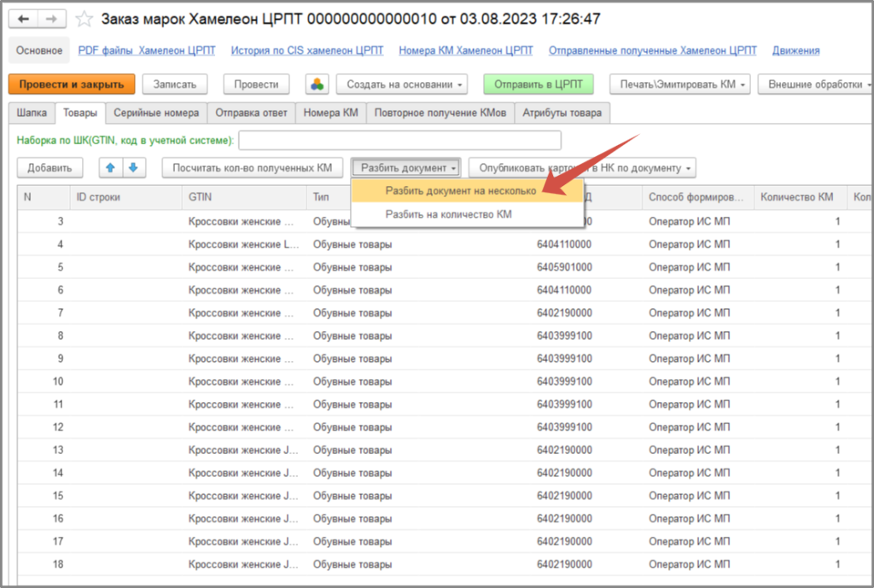Select the Товары tab
The height and width of the screenshot is (588, 874).
point(79,113)
